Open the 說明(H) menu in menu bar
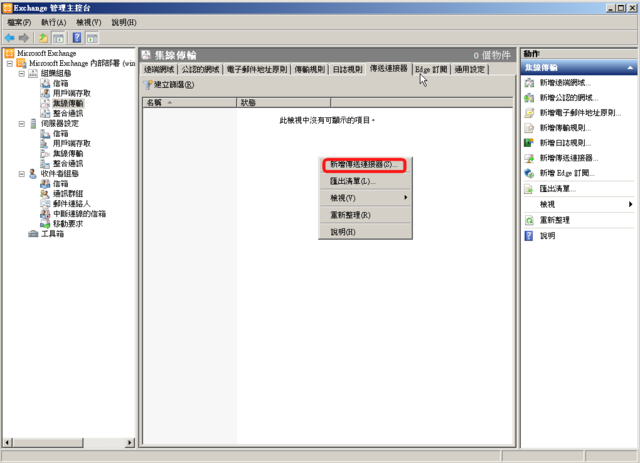 click(124, 22)
